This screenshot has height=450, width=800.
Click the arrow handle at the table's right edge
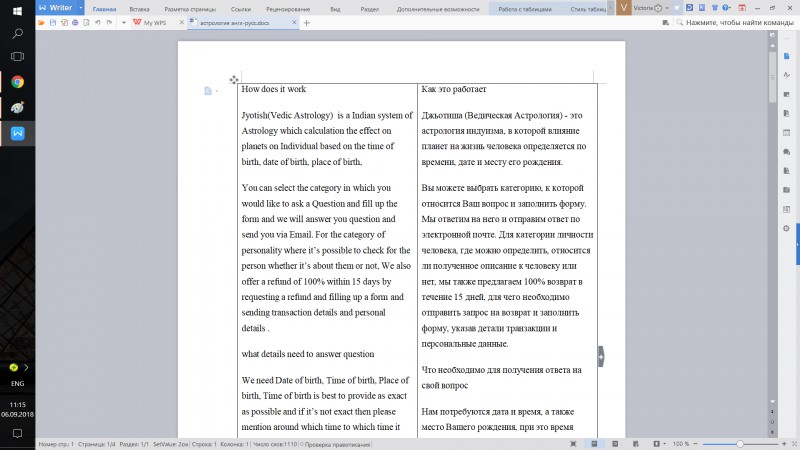pyautogui.click(x=601, y=356)
